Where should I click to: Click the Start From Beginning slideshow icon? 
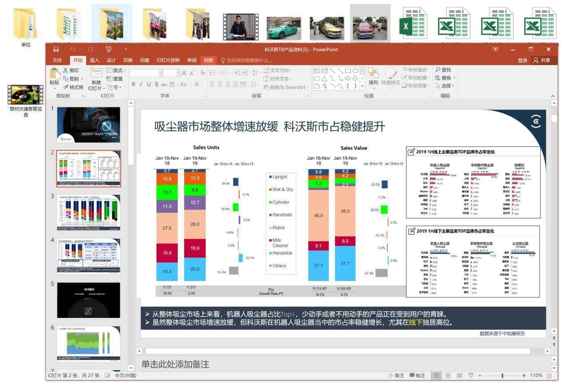(x=108, y=49)
